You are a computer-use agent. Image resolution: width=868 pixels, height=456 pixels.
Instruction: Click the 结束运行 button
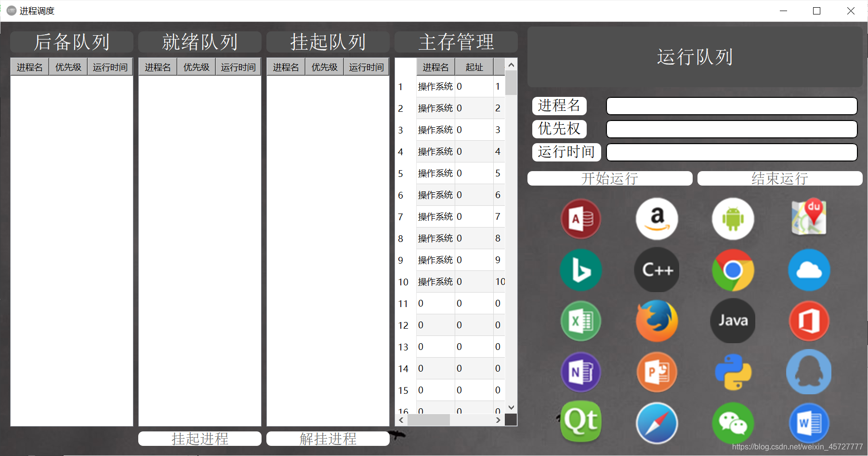coord(780,178)
